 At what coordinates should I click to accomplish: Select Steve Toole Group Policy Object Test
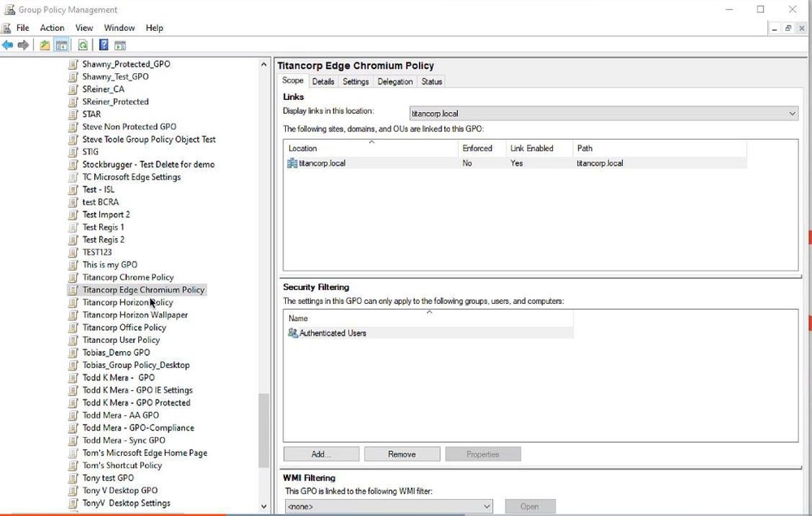pyautogui.click(x=149, y=140)
